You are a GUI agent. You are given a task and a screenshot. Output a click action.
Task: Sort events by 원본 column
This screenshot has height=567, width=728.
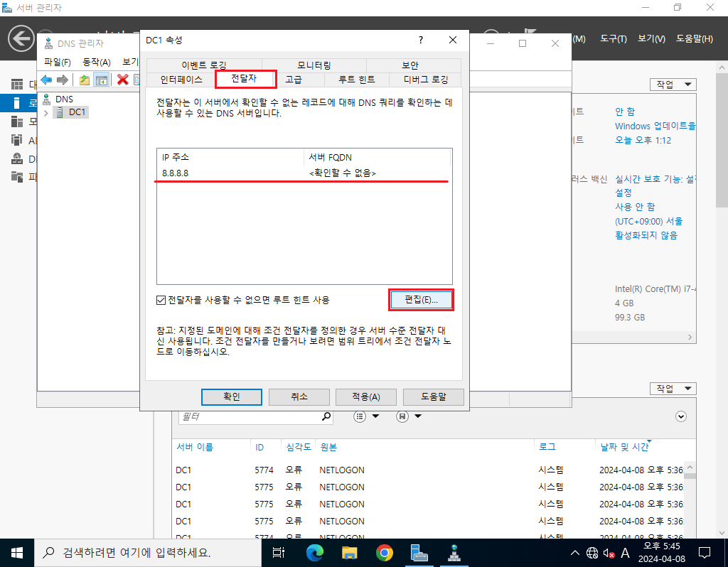pyautogui.click(x=328, y=448)
